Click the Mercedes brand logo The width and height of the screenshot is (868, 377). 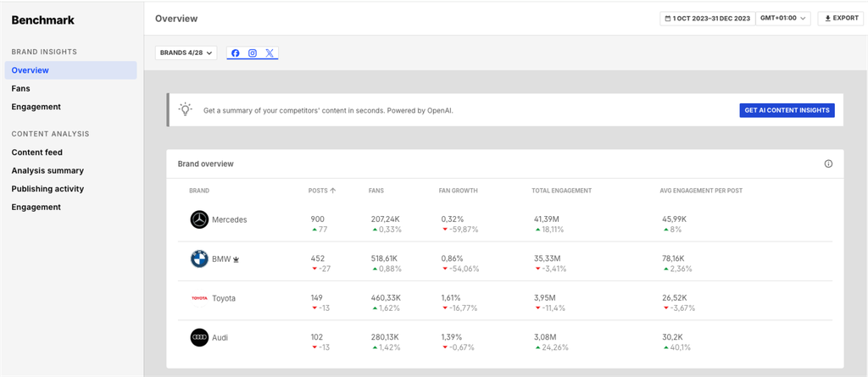coord(199,219)
